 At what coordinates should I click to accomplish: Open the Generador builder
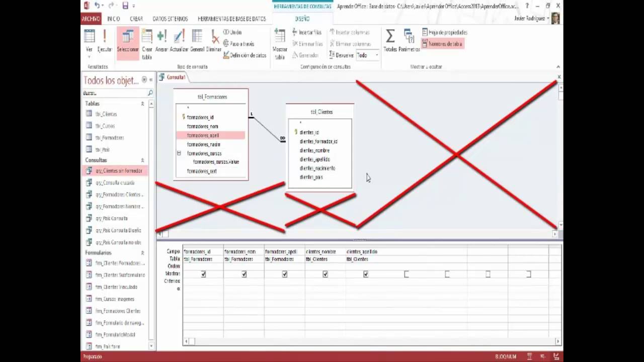[x=305, y=55]
